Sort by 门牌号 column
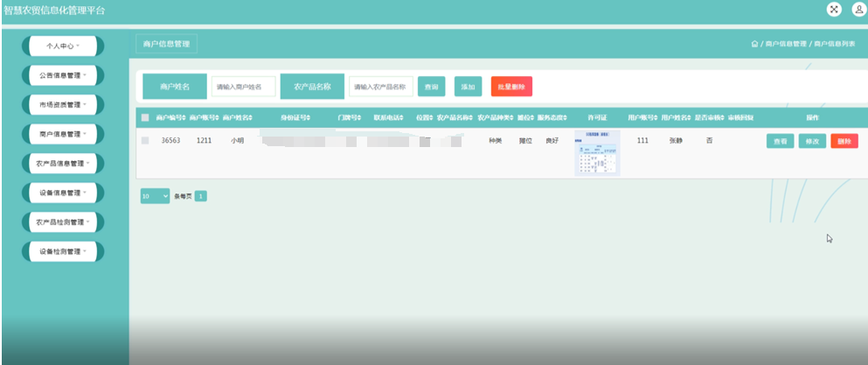Screen dimensions: 868x365 (x=350, y=117)
